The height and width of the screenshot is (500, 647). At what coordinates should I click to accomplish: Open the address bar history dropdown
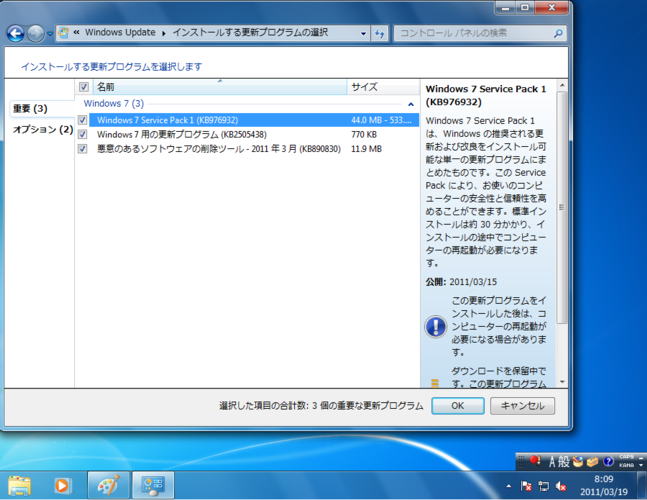pyautogui.click(x=363, y=33)
